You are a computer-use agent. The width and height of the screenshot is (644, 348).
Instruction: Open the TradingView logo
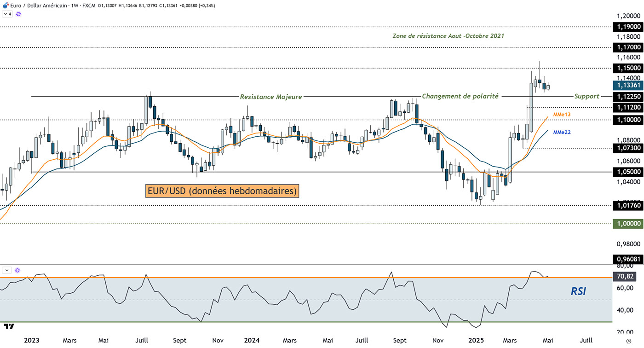coord(8,326)
